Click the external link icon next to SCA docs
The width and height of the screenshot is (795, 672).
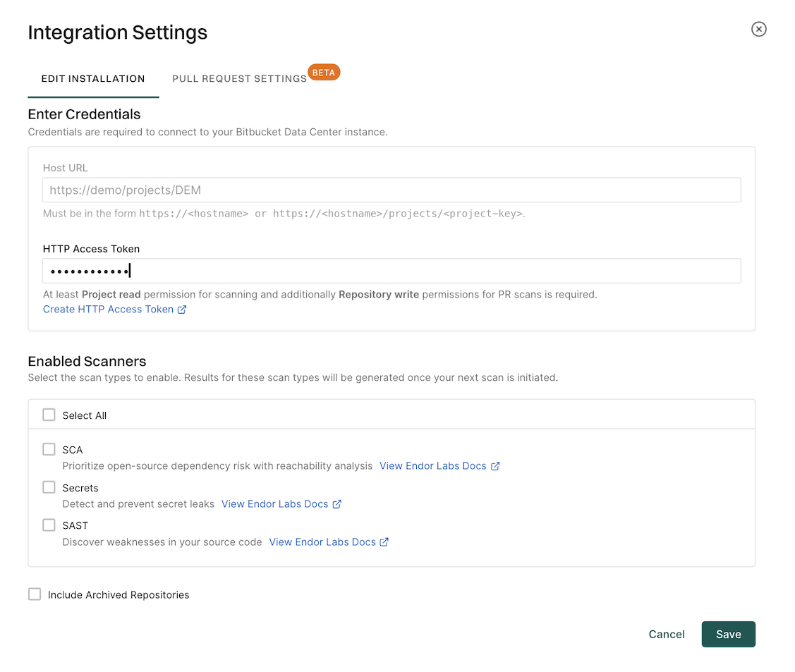pyautogui.click(x=496, y=465)
